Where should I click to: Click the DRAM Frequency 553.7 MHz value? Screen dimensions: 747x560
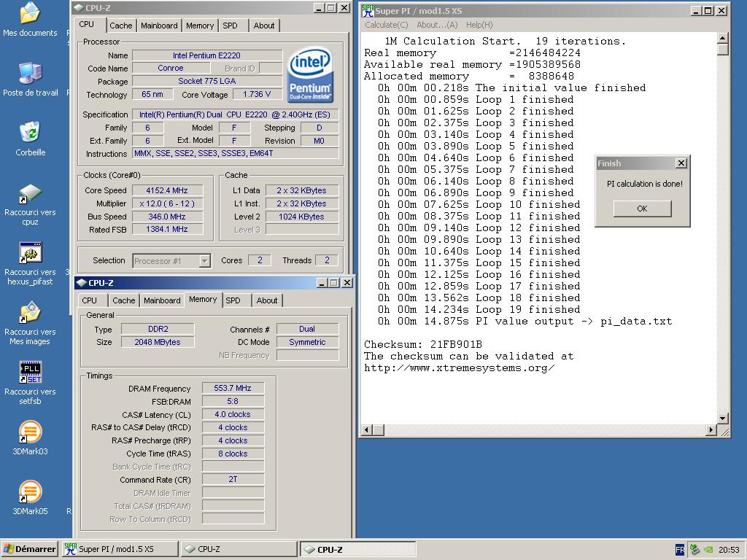[x=233, y=388]
